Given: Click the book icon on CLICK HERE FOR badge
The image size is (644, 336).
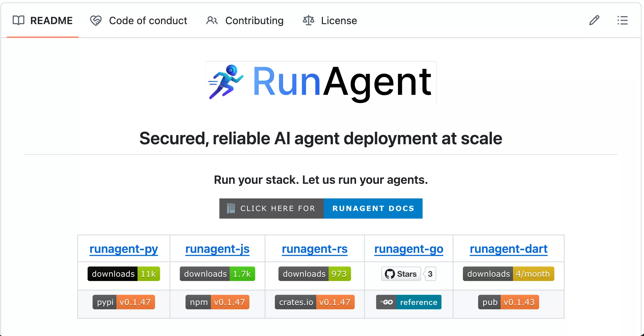Looking at the screenshot, I should (231, 208).
